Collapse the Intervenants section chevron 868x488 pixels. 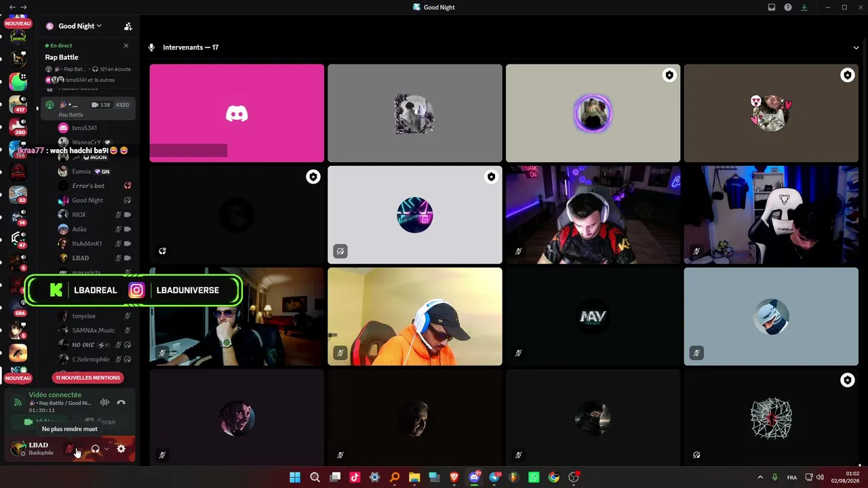[856, 47]
